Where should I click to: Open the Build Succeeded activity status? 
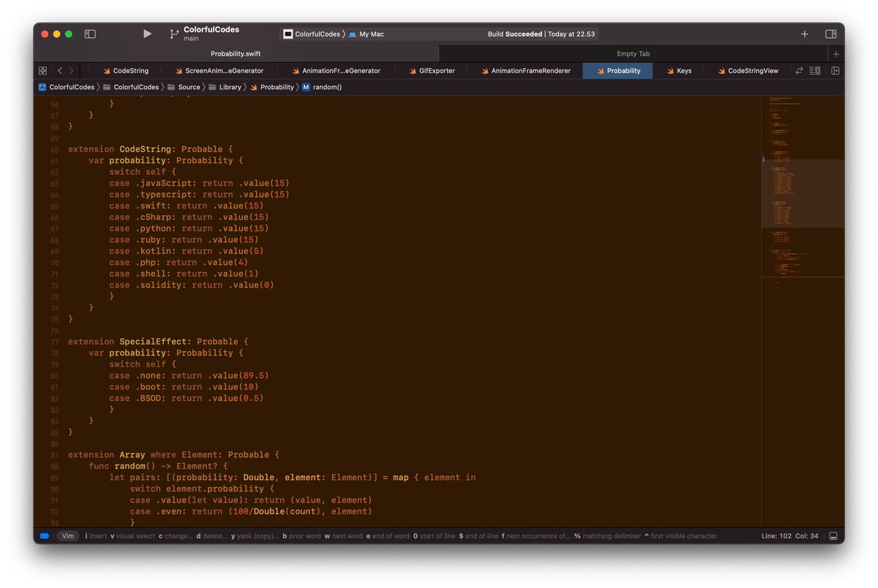(541, 34)
